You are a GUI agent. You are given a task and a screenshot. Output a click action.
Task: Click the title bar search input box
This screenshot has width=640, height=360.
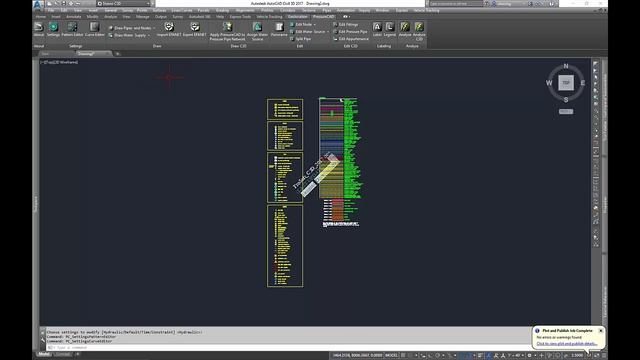(x=456, y=4)
